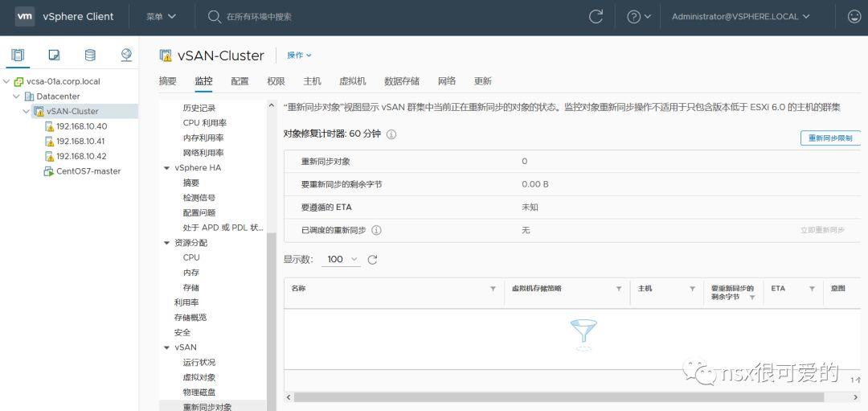Collapse the vSAN monitoring section
Image resolution: width=868 pixels, height=411 pixels.
pos(166,347)
